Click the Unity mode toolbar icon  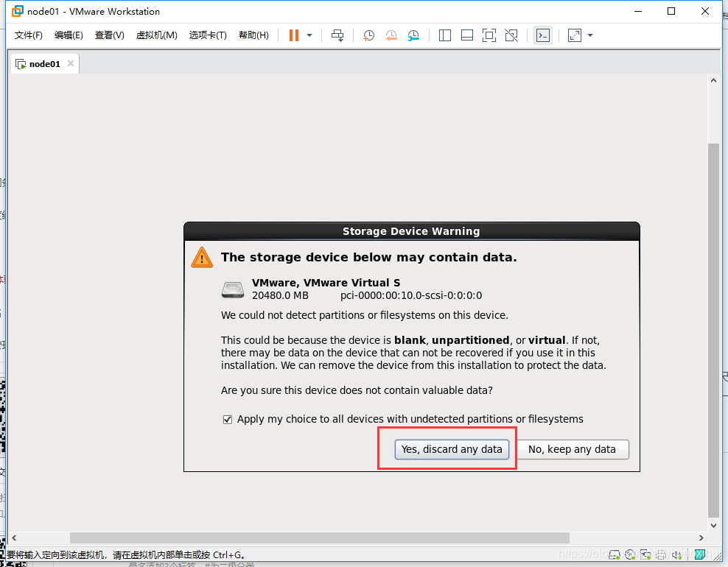click(x=511, y=35)
